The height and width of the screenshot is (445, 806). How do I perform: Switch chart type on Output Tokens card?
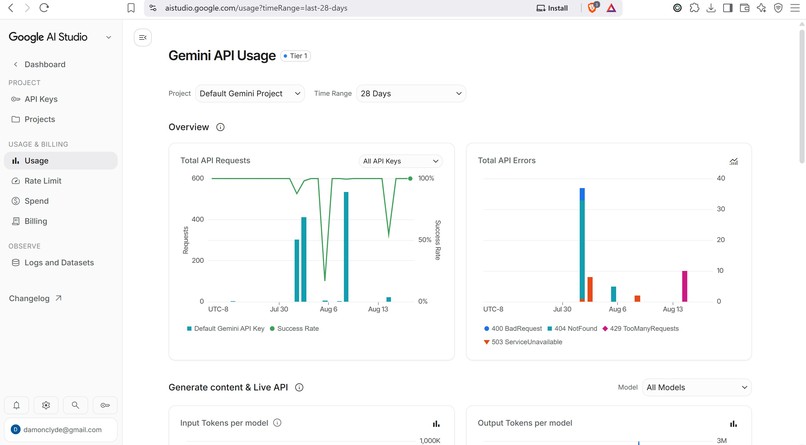[734, 423]
